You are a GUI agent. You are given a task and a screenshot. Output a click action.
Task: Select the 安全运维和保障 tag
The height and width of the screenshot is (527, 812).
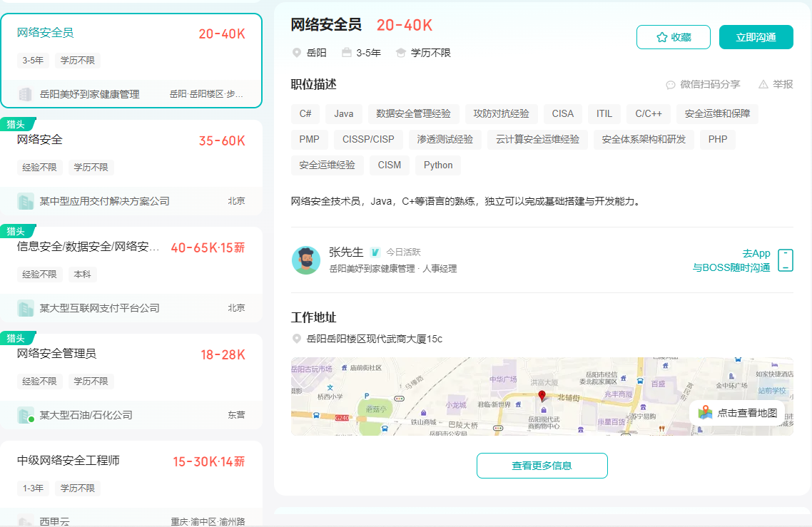pos(717,113)
